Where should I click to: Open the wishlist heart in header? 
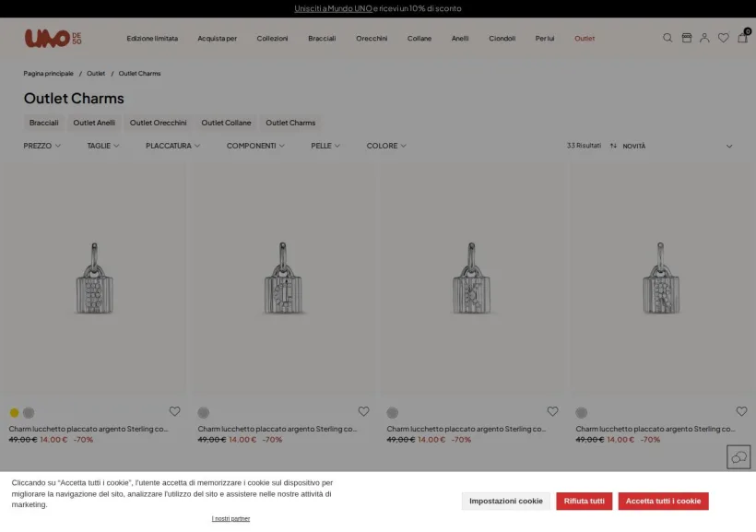(723, 38)
